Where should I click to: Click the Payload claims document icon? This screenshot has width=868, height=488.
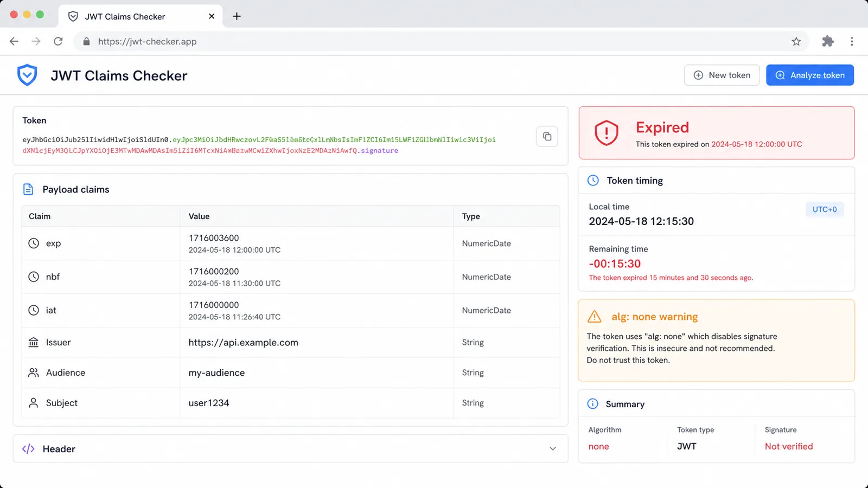tap(28, 189)
